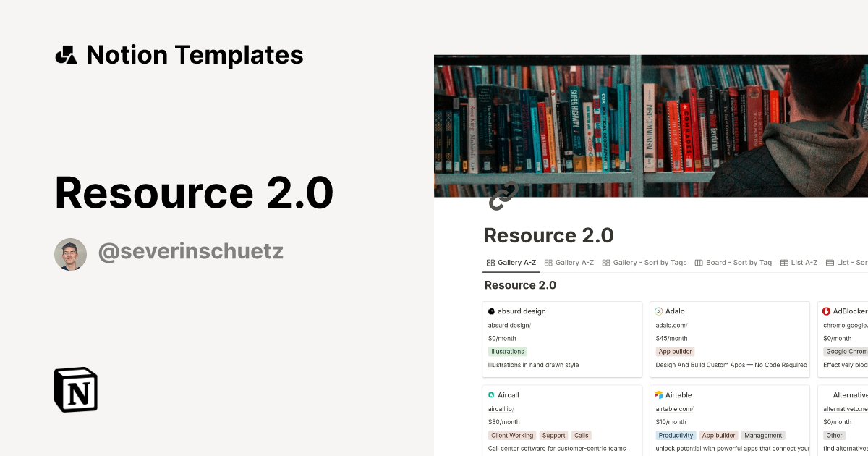
Task: Select the Notion N logo at bottom left
Action: [75, 390]
